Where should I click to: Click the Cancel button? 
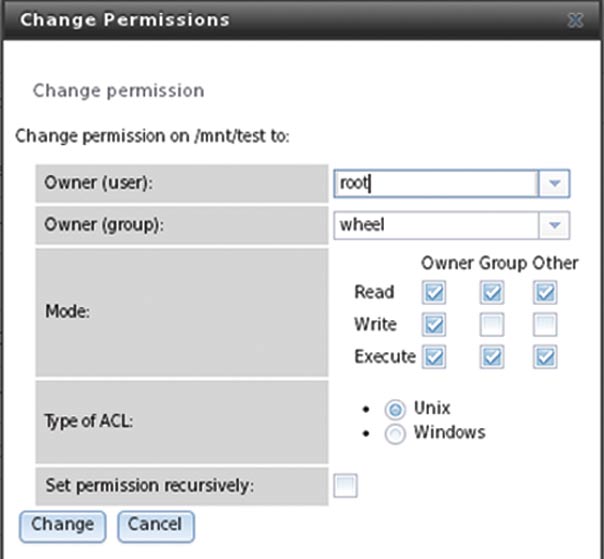155,525
